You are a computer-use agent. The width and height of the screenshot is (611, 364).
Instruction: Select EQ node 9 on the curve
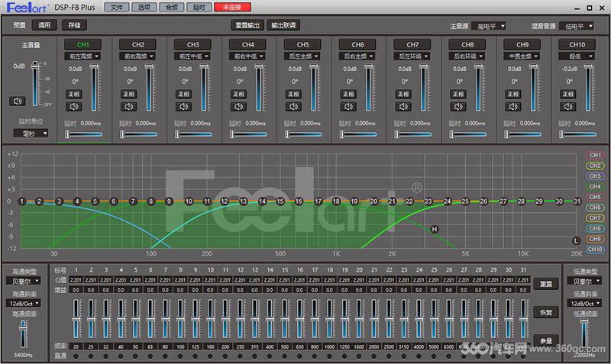coord(169,201)
